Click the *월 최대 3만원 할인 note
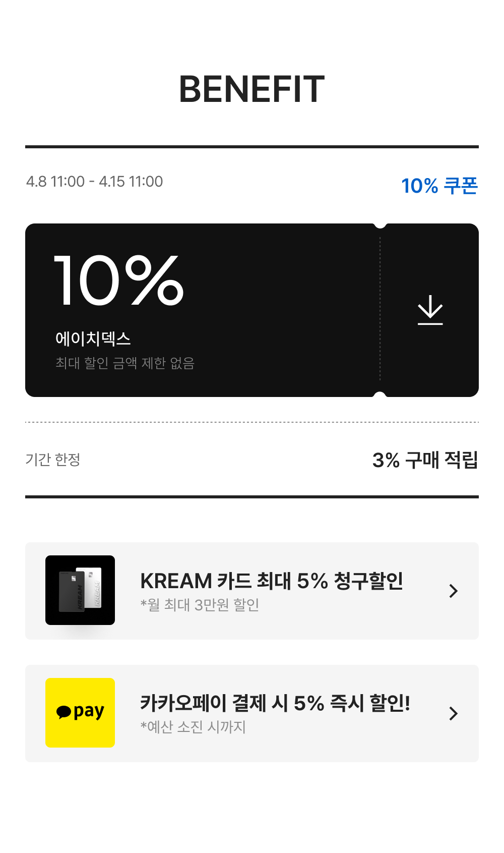The height and width of the screenshot is (853, 504). click(200, 604)
